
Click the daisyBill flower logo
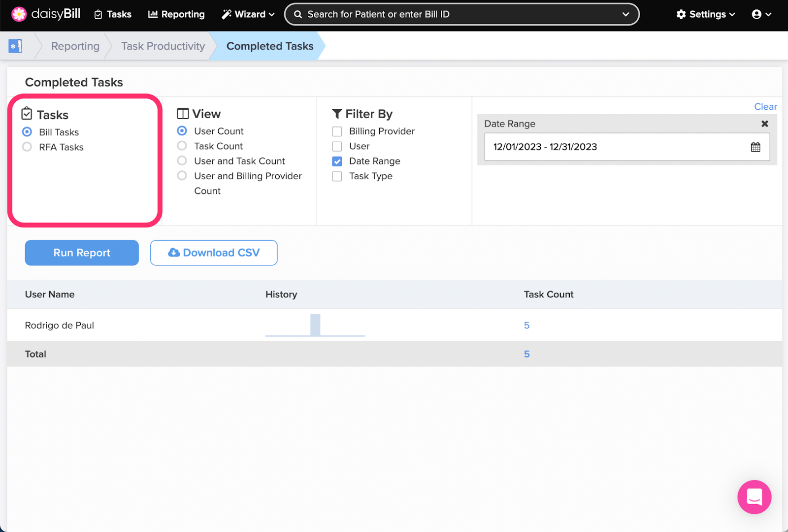[x=19, y=14]
